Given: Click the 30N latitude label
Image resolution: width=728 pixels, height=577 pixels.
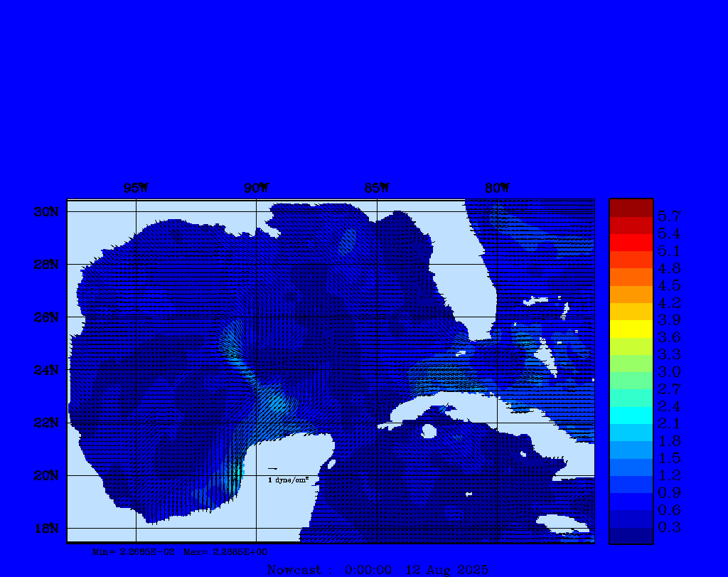Looking at the screenshot, I should [45, 212].
